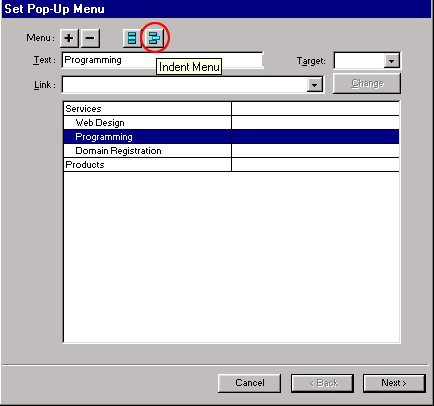Click inside the Link input box
The width and height of the screenshot is (434, 406).
[184, 85]
